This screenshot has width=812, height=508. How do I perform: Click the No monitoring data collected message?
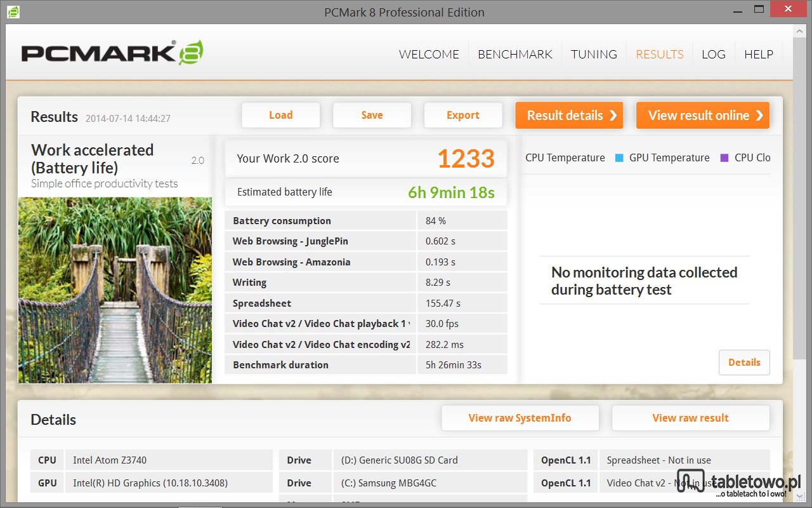(x=645, y=281)
